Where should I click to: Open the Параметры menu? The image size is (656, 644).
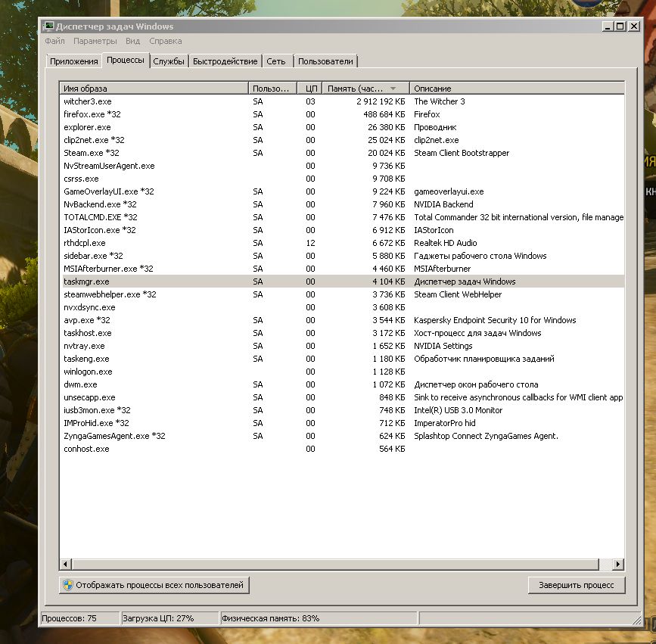[95, 41]
